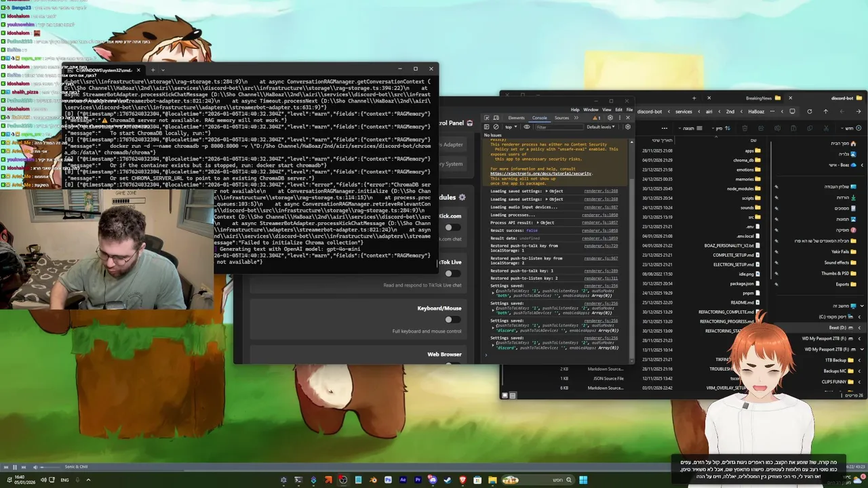Open the cmd terminal tab dropdown arrow
The width and height of the screenshot is (868, 488).
pyautogui.click(x=163, y=70)
